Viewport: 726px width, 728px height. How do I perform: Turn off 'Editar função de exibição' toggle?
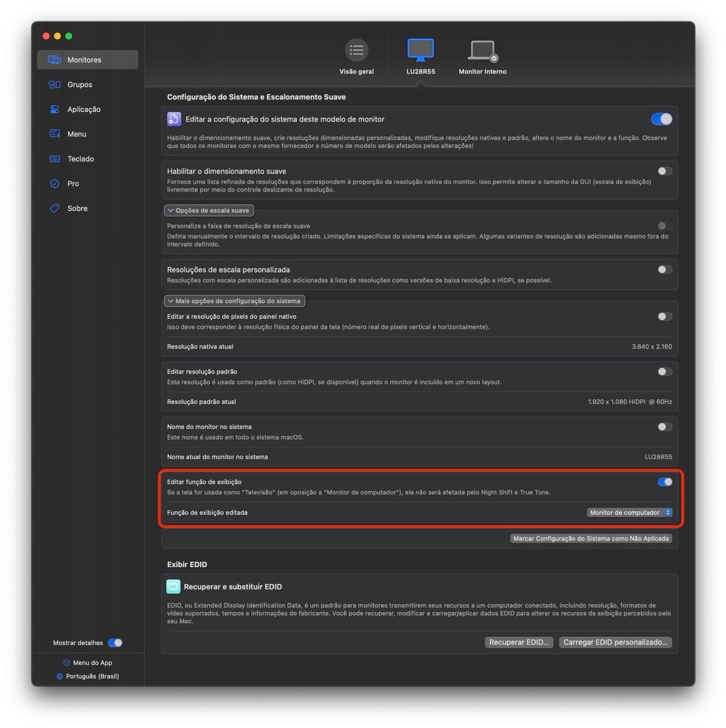tap(665, 482)
